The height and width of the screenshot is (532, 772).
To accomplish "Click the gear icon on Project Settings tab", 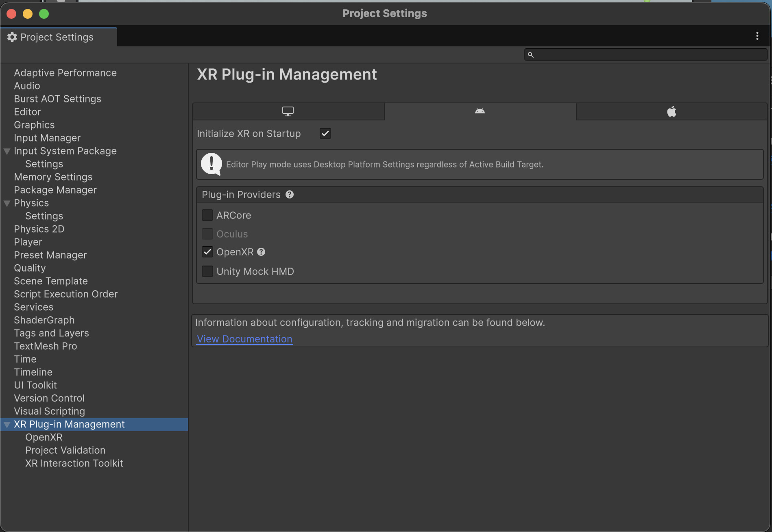I will (12, 37).
